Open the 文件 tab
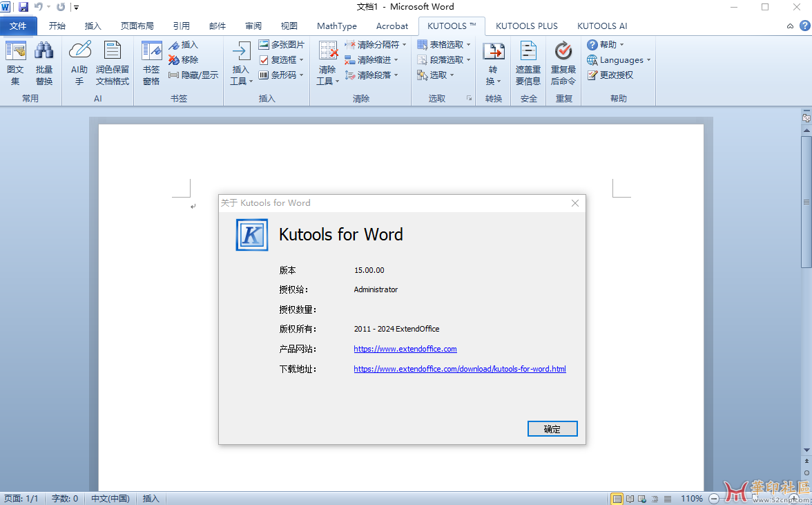Screen dimensions: 812x505 click(18, 26)
